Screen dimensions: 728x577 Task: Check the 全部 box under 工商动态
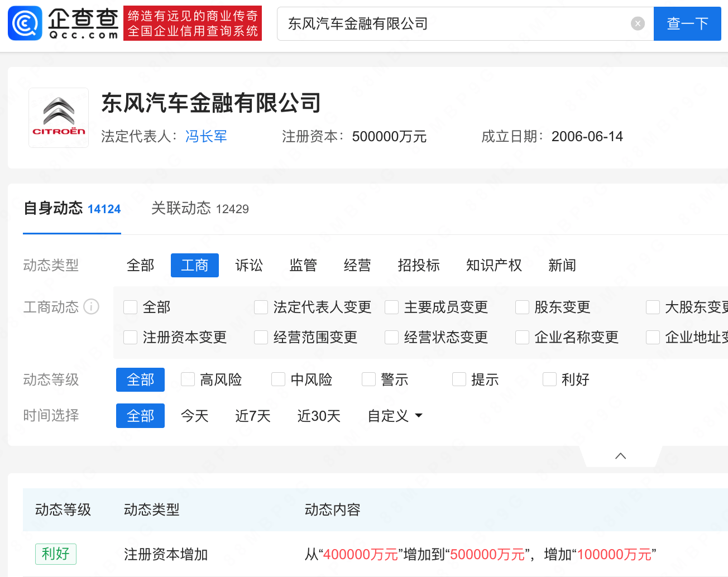(x=130, y=307)
